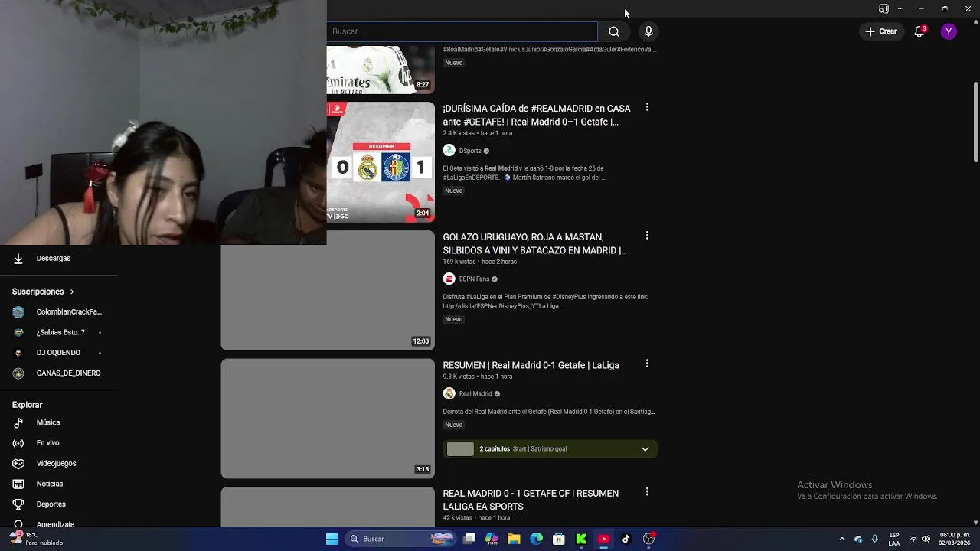Click the En vivo icon
This screenshot has height=551, width=980.
tap(18, 442)
